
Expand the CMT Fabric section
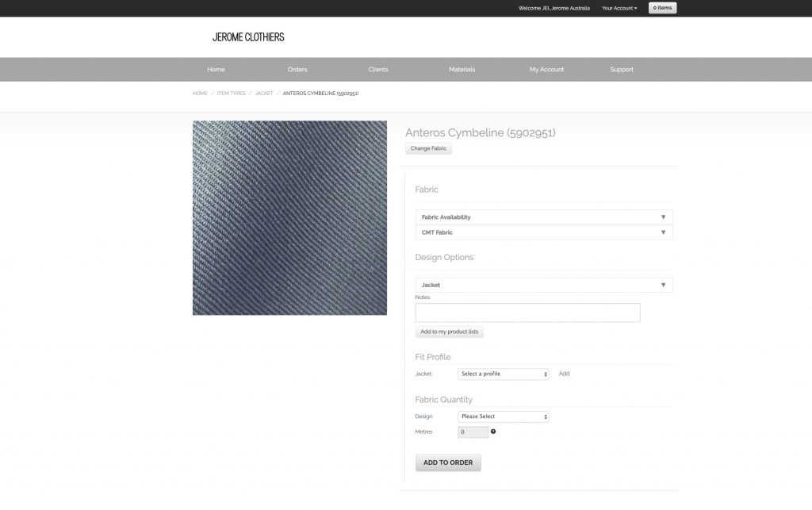[543, 232]
